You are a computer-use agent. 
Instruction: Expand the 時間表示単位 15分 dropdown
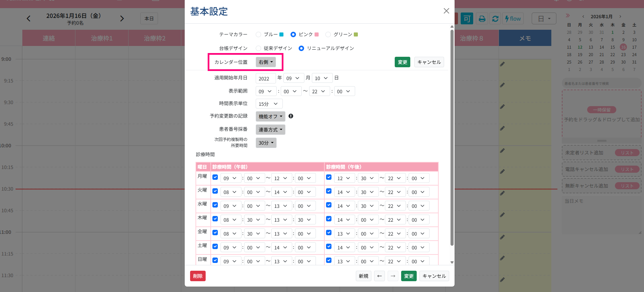coord(269,104)
